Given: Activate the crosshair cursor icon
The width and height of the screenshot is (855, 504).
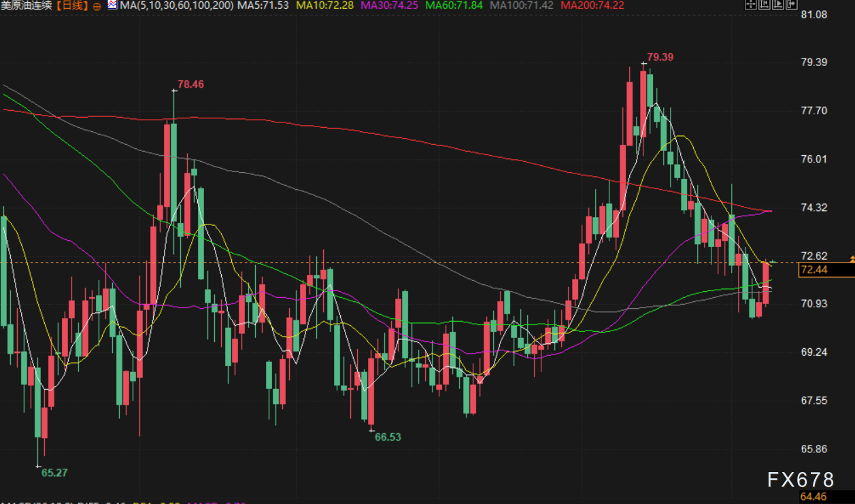Looking at the screenshot, I should pyautogui.click(x=750, y=5).
